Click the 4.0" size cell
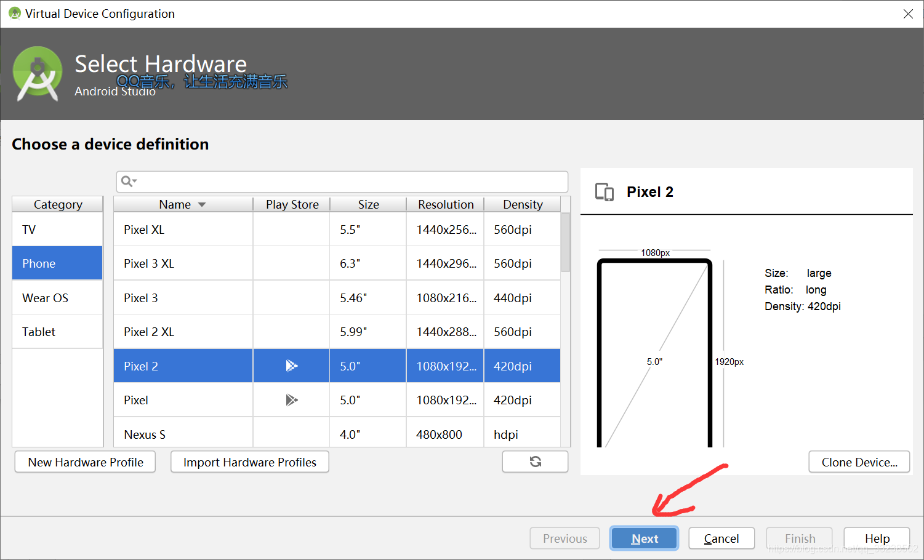Viewport: 924px width, 560px height. 368,433
